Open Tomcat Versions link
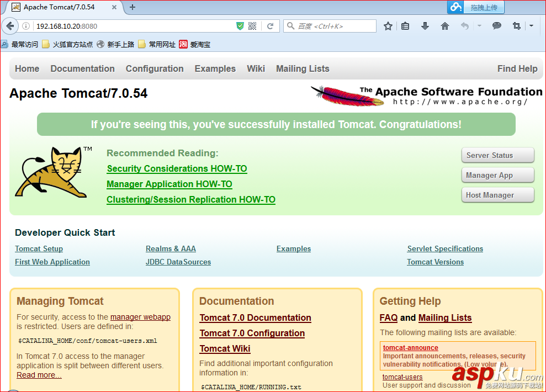Viewport: 546px width, 392px height. [435, 262]
